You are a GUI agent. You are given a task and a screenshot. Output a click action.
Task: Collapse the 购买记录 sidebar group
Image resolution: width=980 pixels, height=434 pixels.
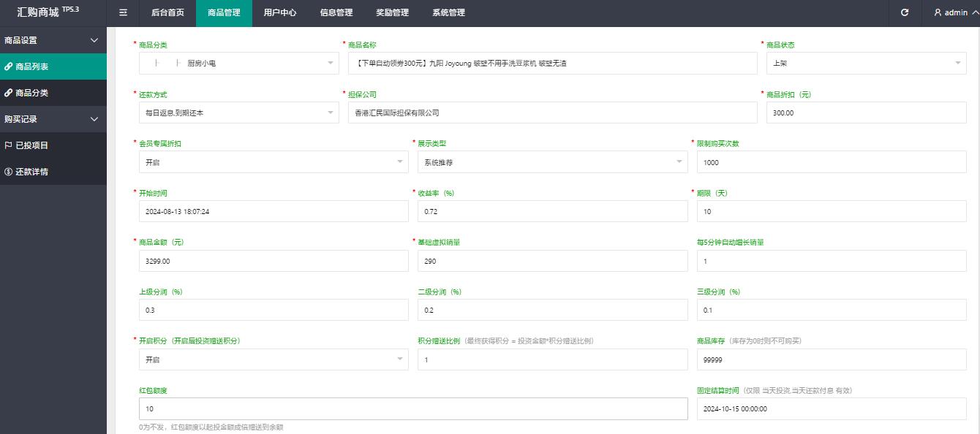53,119
